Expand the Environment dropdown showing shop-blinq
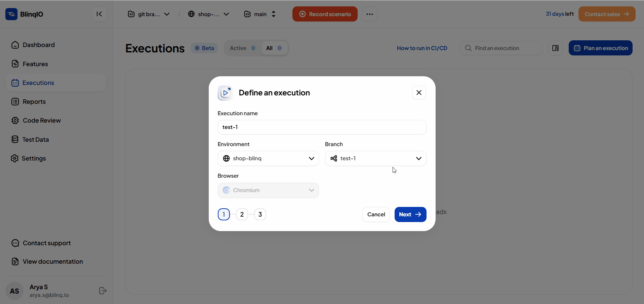644x304 pixels. pos(268,159)
